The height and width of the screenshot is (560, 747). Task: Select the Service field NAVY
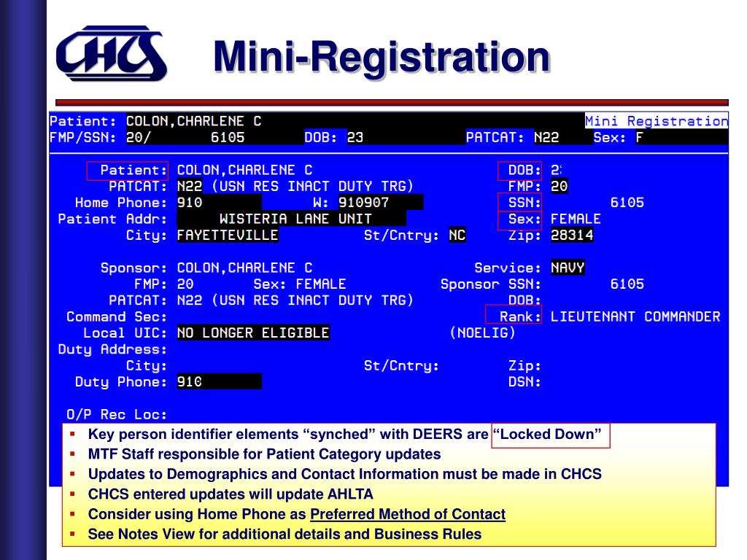[568, 268]
